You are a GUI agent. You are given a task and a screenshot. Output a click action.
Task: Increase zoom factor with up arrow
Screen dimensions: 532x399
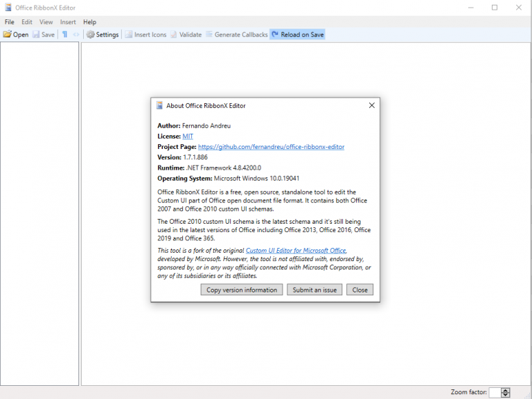pos(505,390)
